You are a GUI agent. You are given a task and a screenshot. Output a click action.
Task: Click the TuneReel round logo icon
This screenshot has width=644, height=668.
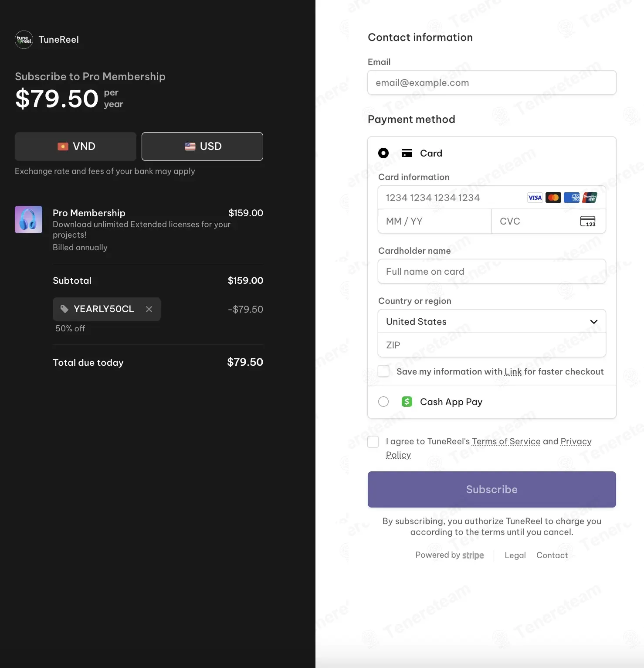[x=24, y=40]
